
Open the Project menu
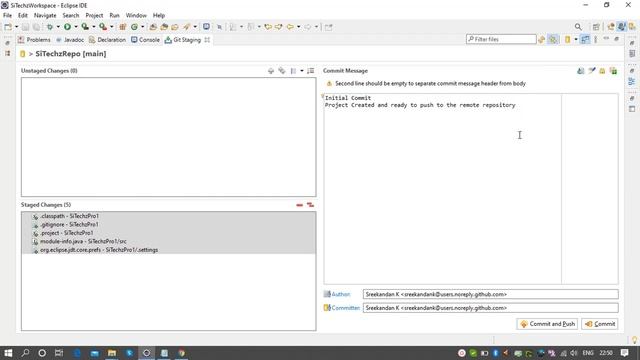[x=94, y=16]
